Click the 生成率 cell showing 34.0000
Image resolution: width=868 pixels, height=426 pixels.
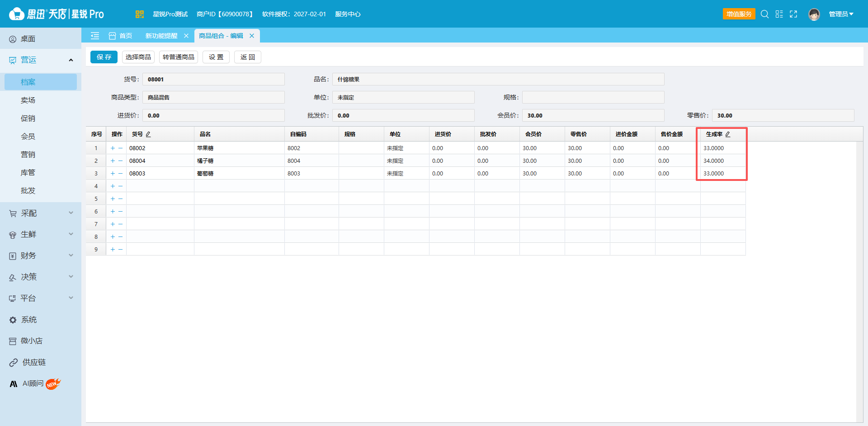click(723, 161)
